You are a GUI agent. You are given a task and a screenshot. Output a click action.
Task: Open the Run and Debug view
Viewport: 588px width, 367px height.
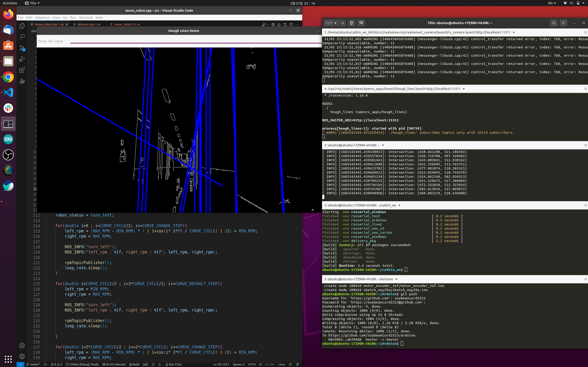pyautogui.click(x=22, y=59)
